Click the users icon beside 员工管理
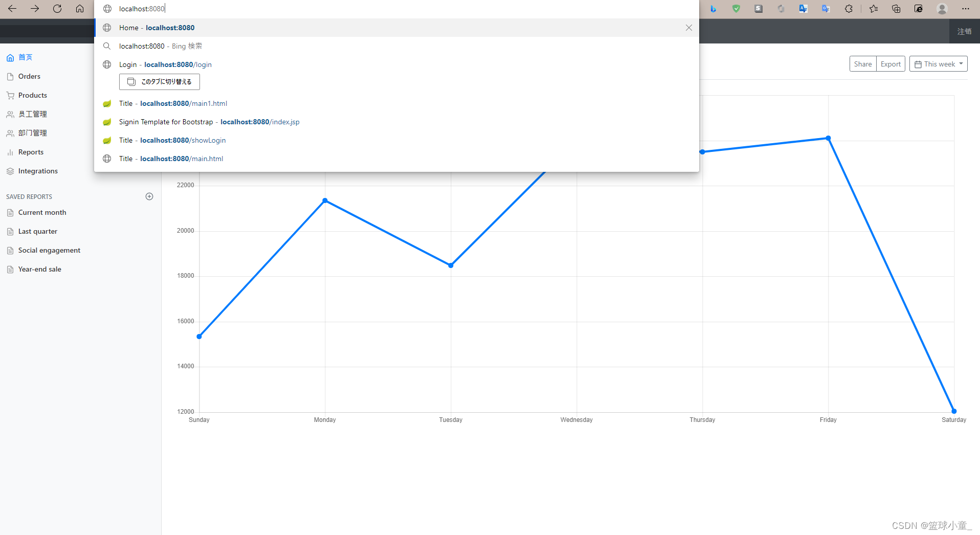980x535 pixels. pyautogui.click(x=10, y=115)
